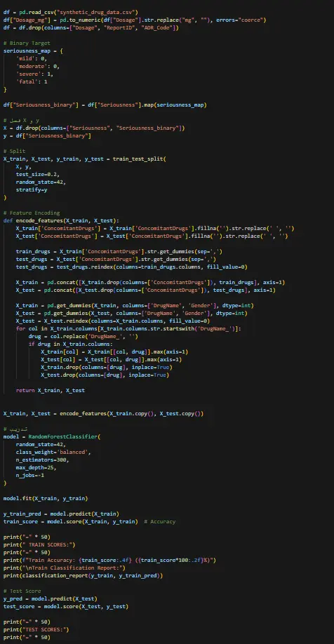Click the 'def encode_features(X_train, X_test):' line
This screenshot has height=644, width=334.
coord(61,220)
